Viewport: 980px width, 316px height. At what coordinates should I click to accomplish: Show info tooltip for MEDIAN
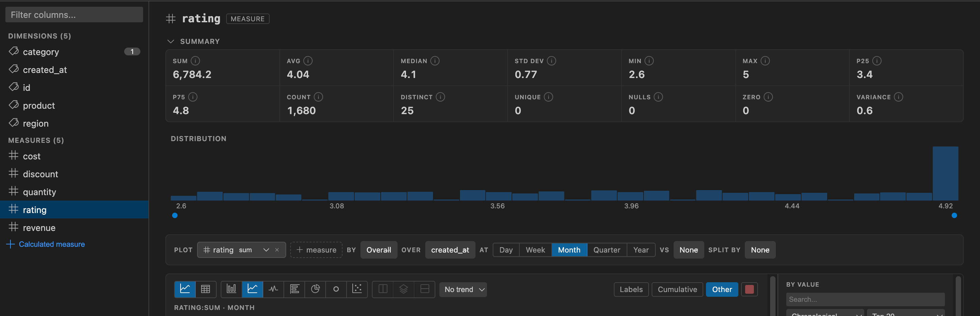click(435, 61)
